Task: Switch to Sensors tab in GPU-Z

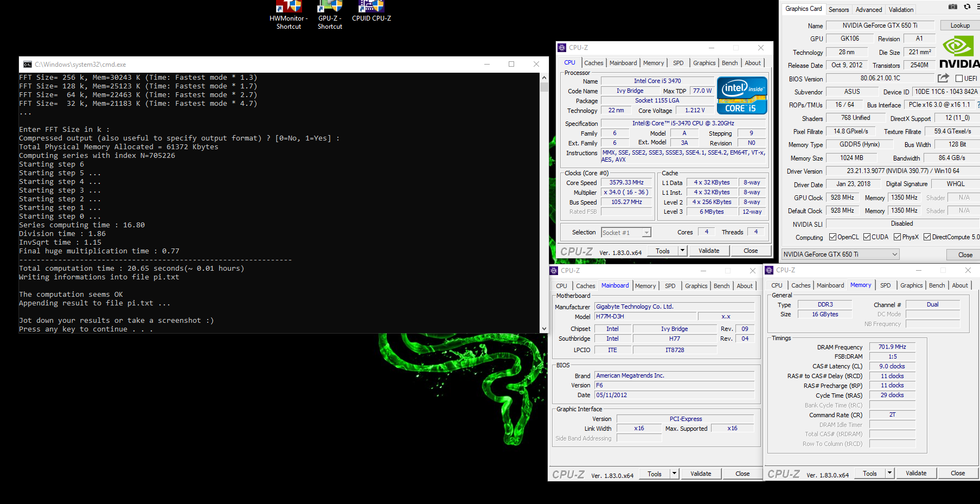Action: coord(838,10)
